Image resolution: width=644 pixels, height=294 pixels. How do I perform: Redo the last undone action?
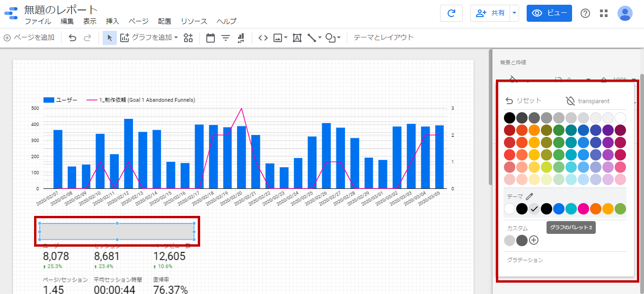(x=88, y=38)
